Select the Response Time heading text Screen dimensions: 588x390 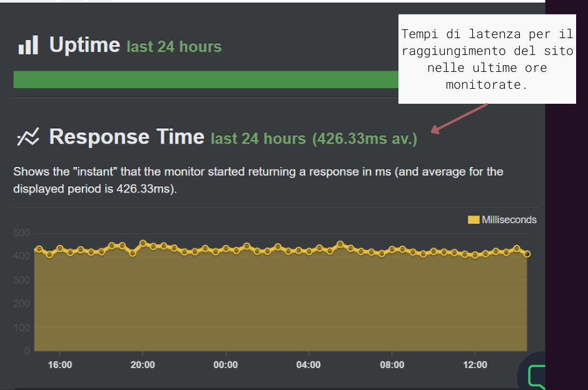coord(126,137)
